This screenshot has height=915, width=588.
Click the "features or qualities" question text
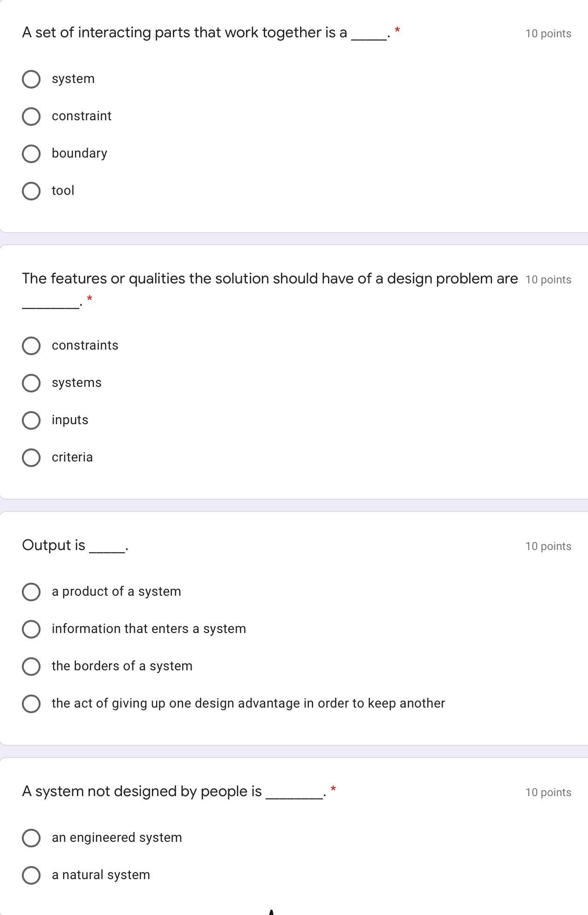(x=269, y=279)
